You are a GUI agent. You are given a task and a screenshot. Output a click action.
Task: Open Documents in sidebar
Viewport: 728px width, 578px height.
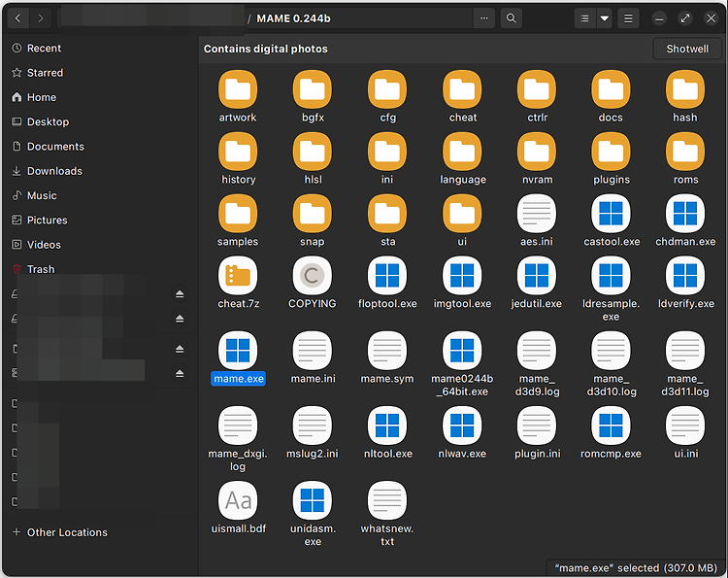pos(99,147)
